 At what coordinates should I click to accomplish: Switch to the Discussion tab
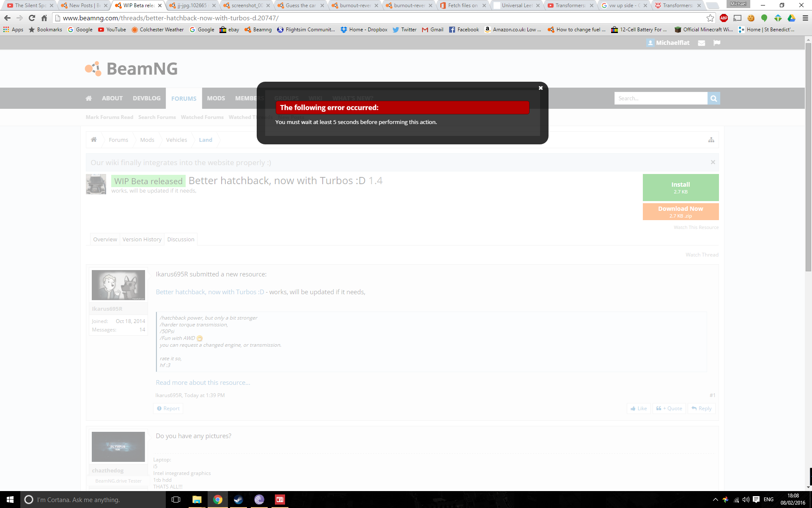tap(181, 239)
